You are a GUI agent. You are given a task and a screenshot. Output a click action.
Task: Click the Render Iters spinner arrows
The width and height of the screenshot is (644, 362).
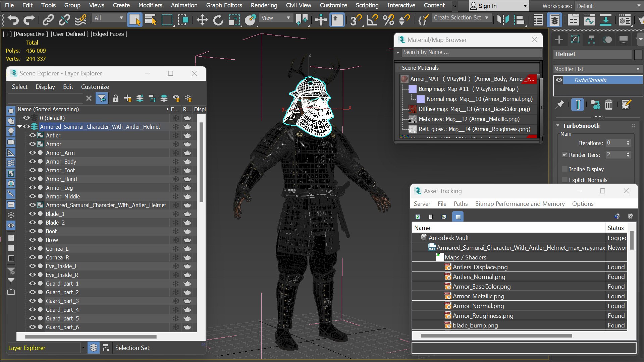pos(628,155)
